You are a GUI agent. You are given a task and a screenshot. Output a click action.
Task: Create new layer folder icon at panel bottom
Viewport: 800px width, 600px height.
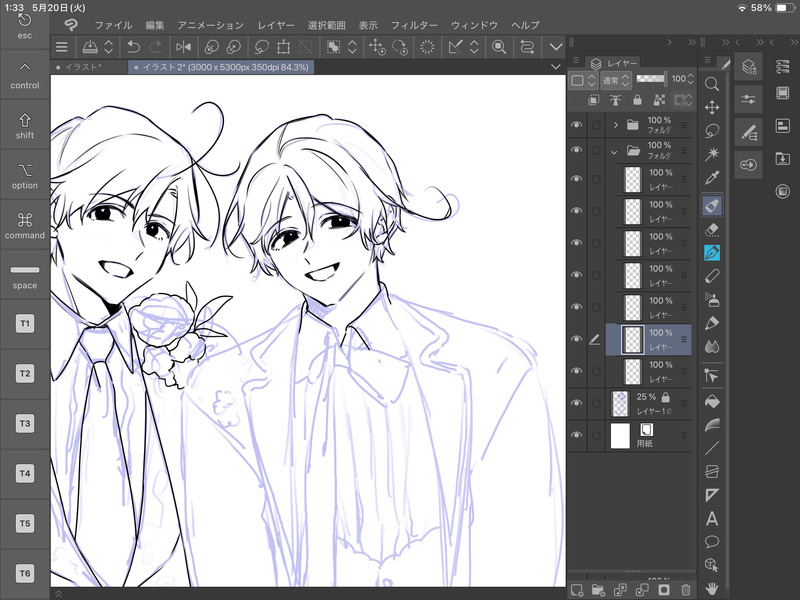pyautogui.click(x=598, y=590)
